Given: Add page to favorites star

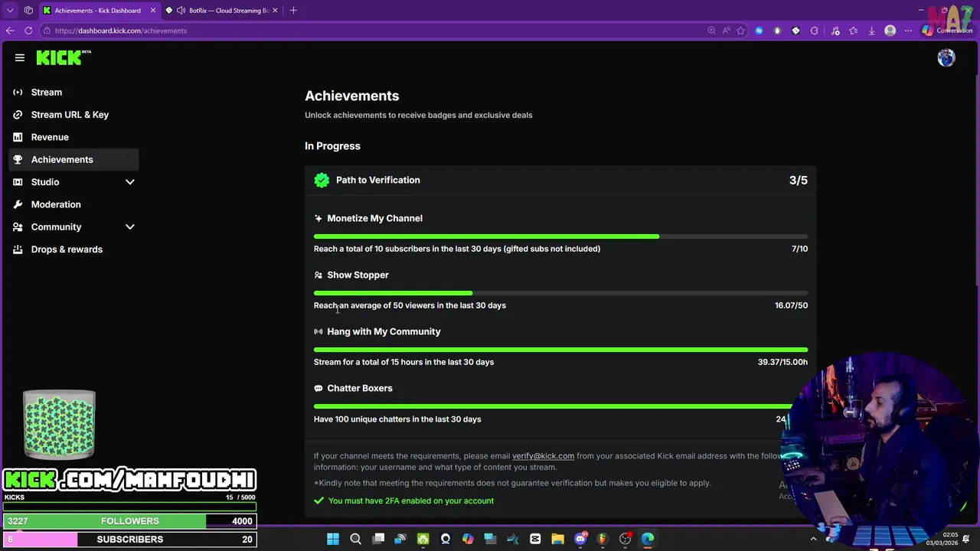Looking at the screenshot, I should [740, 31].
